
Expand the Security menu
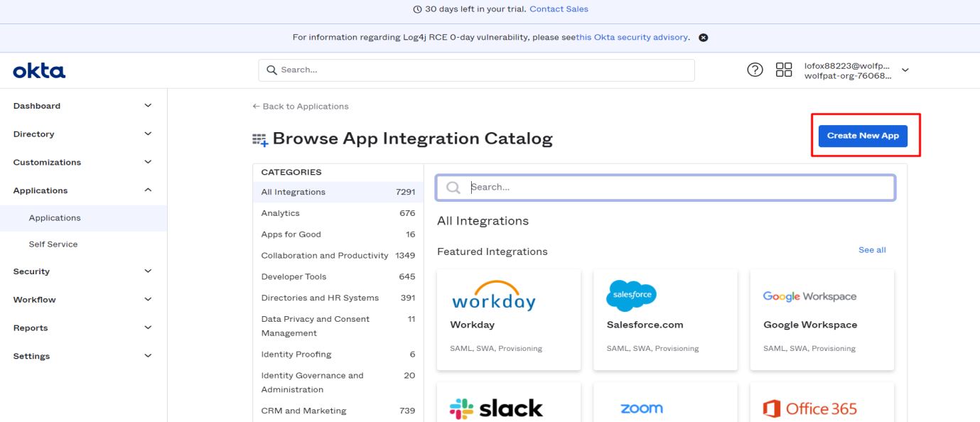click(x=83, y=271)
